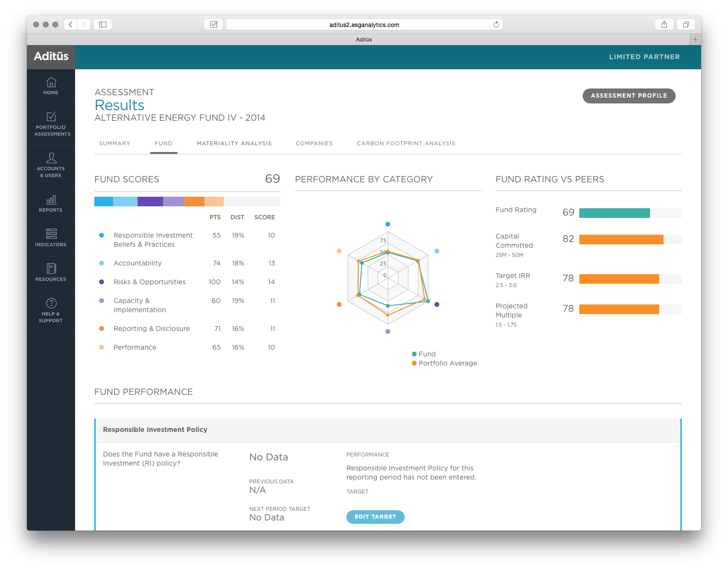Click the Assessment Profile button
Viewport: 728px width, 569px height.
[x=629, y=96]
